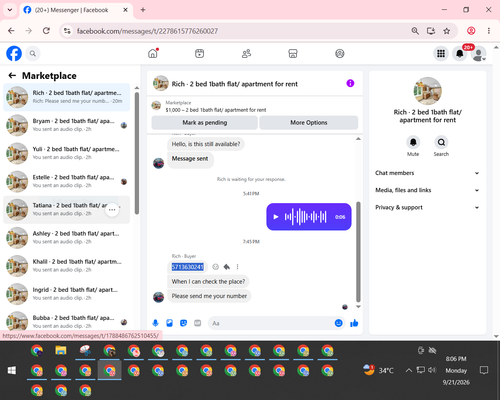This screenshot has width=500, height=400.
Task: Click Mark as pending button
Action: click(x=204, y=123)
